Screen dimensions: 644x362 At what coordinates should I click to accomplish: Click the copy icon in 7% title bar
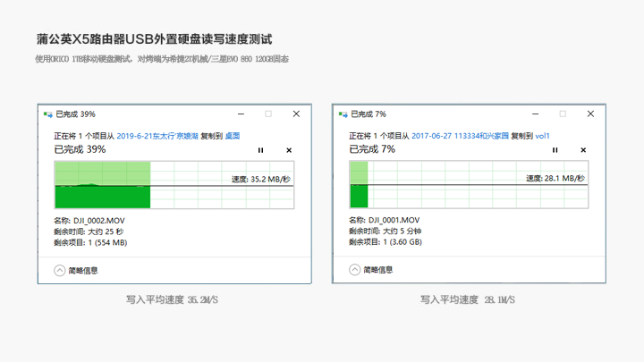tap(343, 114)
